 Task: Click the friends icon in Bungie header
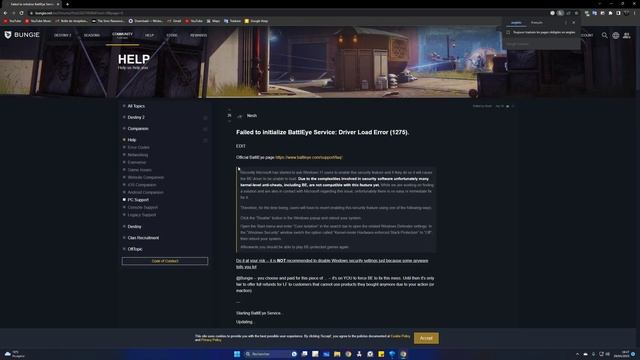click(x=627, y=36)
